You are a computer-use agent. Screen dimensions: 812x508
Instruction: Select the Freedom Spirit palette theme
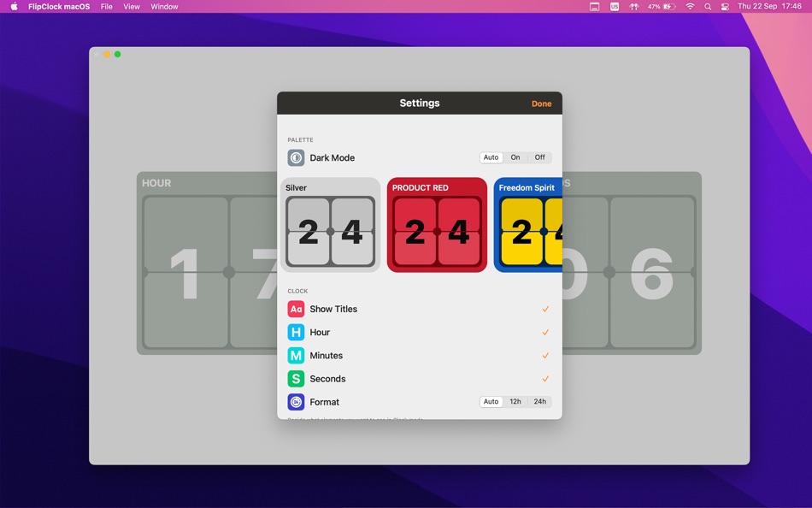point(527,224)
